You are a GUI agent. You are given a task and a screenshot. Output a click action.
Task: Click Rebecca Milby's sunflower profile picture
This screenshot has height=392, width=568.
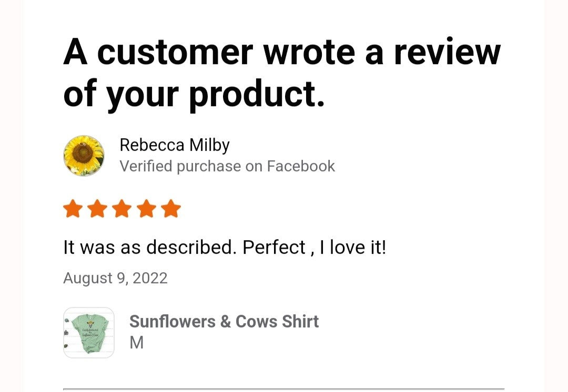84,156
